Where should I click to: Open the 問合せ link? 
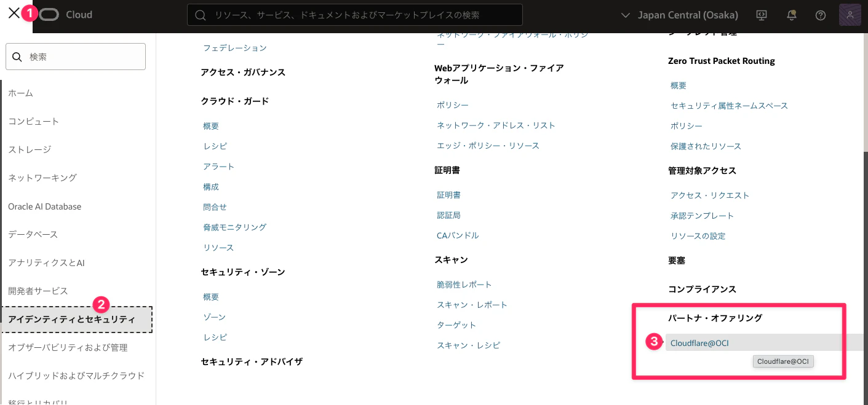tap(215, 207)
